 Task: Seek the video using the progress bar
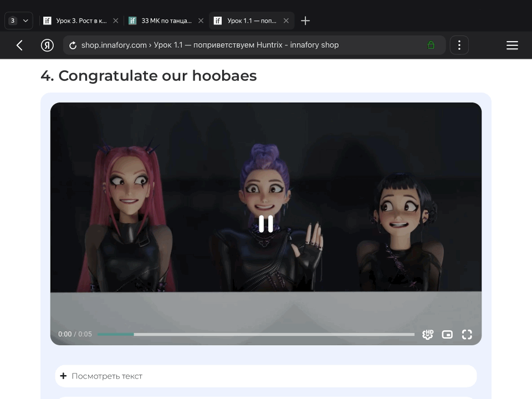(256, 335)
